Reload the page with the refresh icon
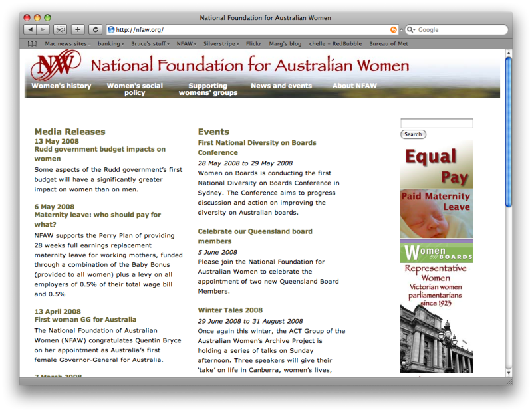 [94, 29]
